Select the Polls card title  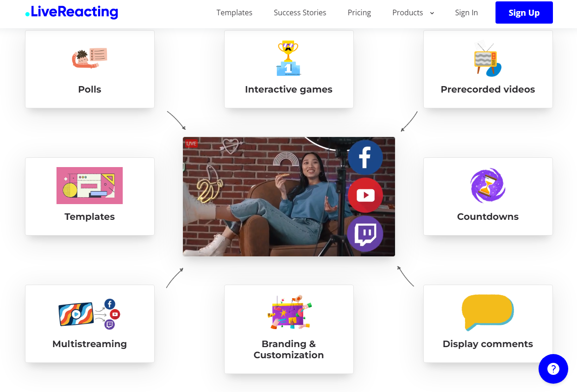[x=89, y=89]
